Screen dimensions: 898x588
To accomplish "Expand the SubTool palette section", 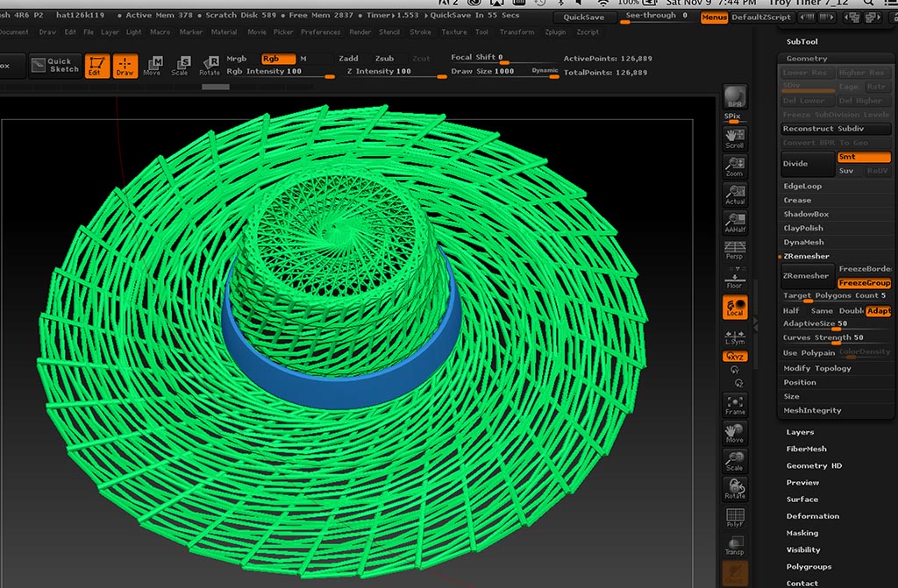I will (x=802, y=42).
